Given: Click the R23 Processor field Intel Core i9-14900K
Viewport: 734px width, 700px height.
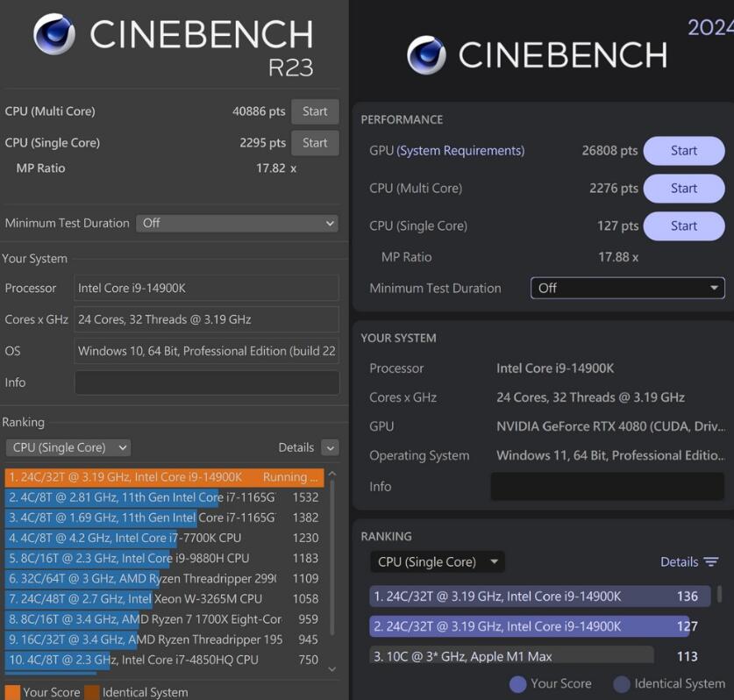Looking at the screenshot, I should click(206, 288).
